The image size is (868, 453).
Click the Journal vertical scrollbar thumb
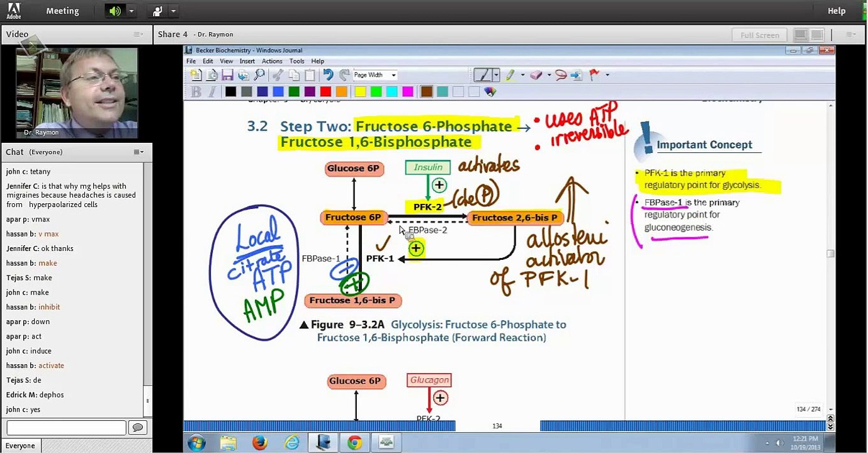click(830, 254)
